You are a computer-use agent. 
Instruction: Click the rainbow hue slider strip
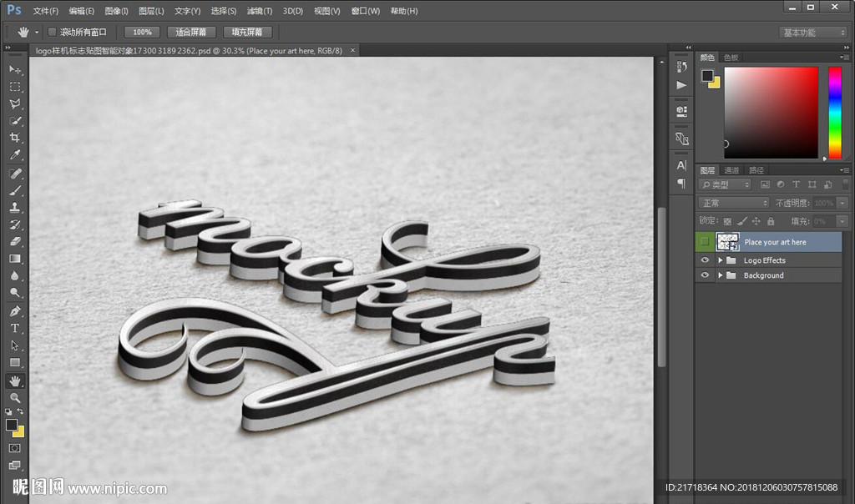(x=834, y=112)
